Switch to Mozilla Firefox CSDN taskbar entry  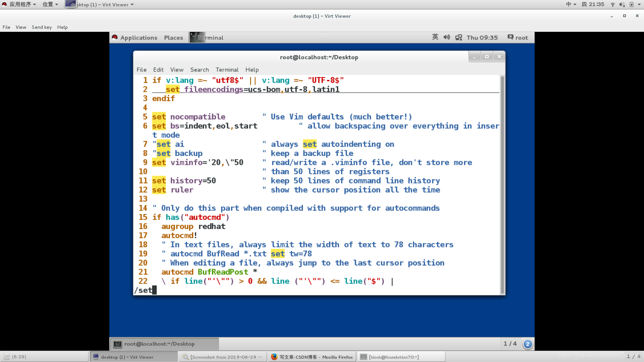tap(312, 357)
